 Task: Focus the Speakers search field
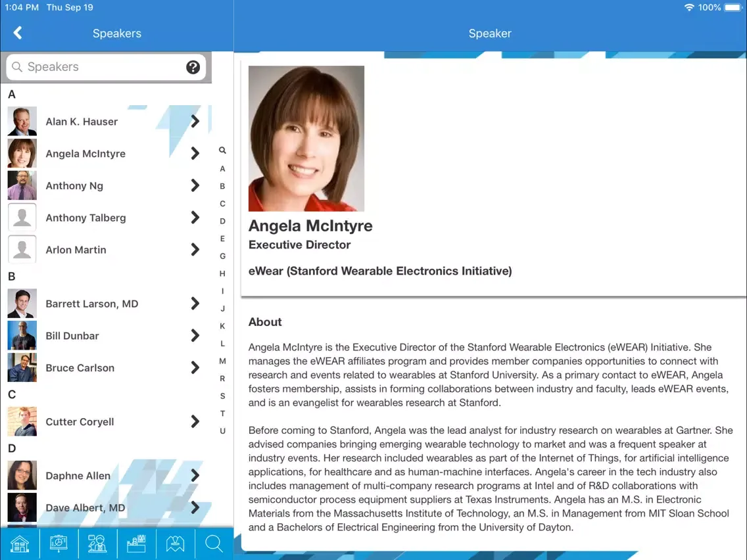(x=107, y=67)
